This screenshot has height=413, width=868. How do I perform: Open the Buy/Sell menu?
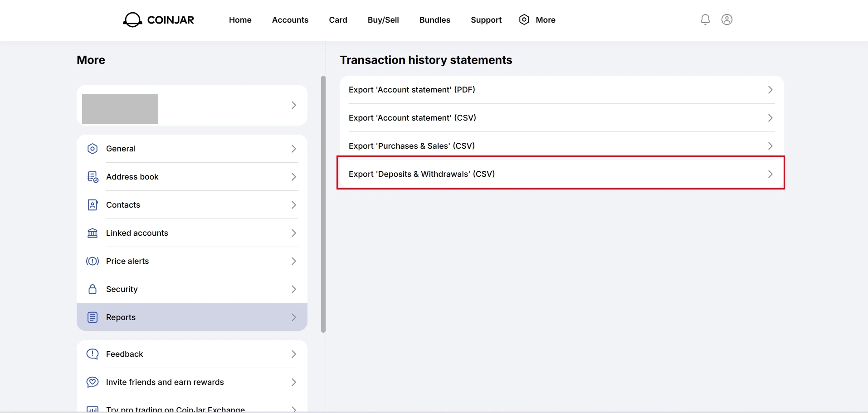383,20
